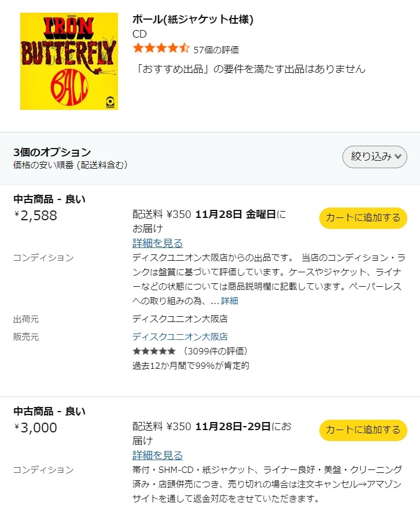Click the 過去12か月間で99%が肯定的 feedback text
The width and height of the screenshot is (420, 507).
(191, 365)
